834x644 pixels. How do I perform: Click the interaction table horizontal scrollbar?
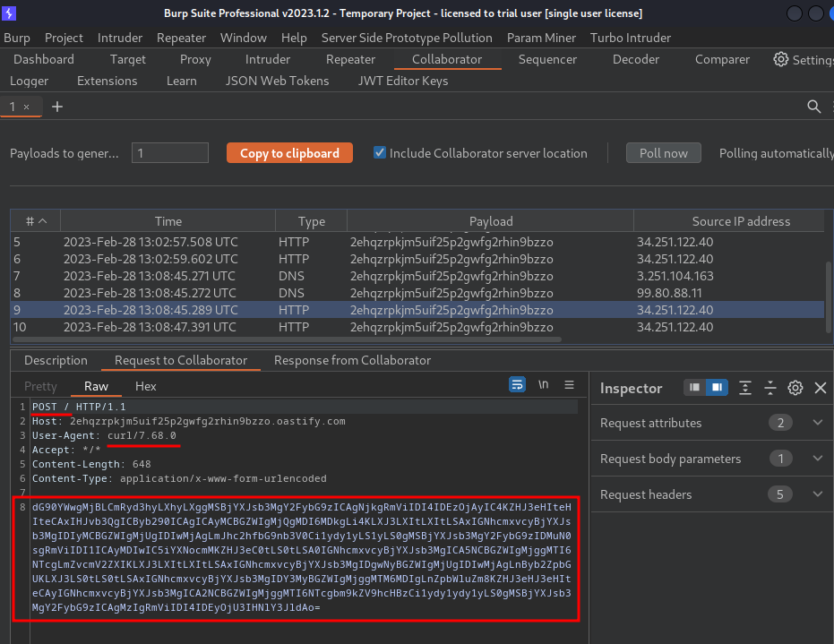click(x=288, y=339)
